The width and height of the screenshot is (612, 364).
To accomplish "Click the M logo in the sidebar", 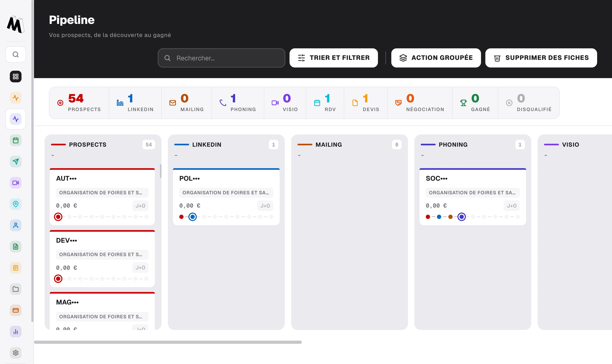I will click(x=16, y=24).
